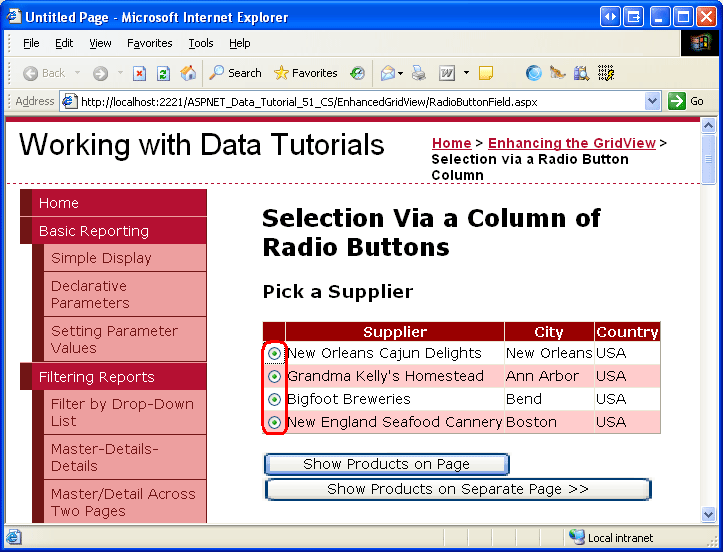
Task: Open the Tools menu
Action: [x=201, y=43]
